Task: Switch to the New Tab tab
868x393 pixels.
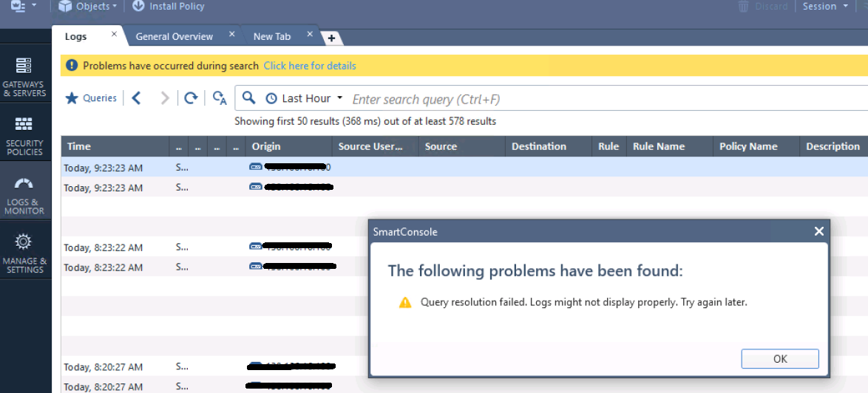Action: [x=271, y=36]
